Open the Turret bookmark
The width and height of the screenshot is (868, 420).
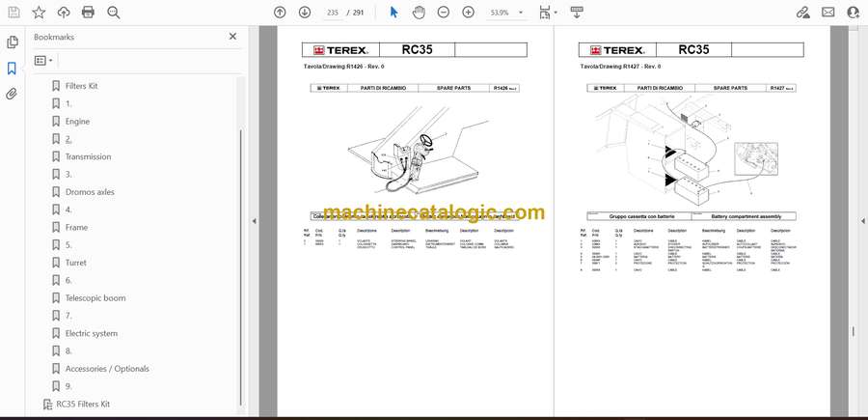[x=76, y=263]
